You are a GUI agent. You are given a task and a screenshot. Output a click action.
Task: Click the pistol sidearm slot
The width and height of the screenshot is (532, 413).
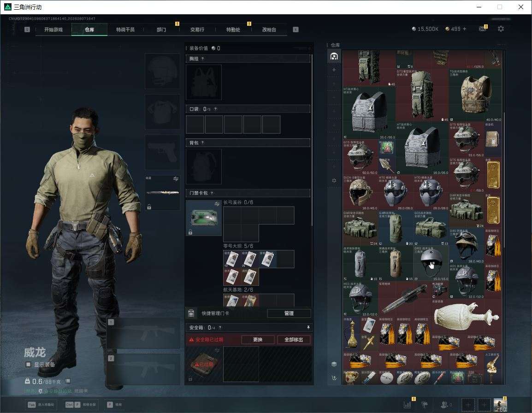[163, 153]
